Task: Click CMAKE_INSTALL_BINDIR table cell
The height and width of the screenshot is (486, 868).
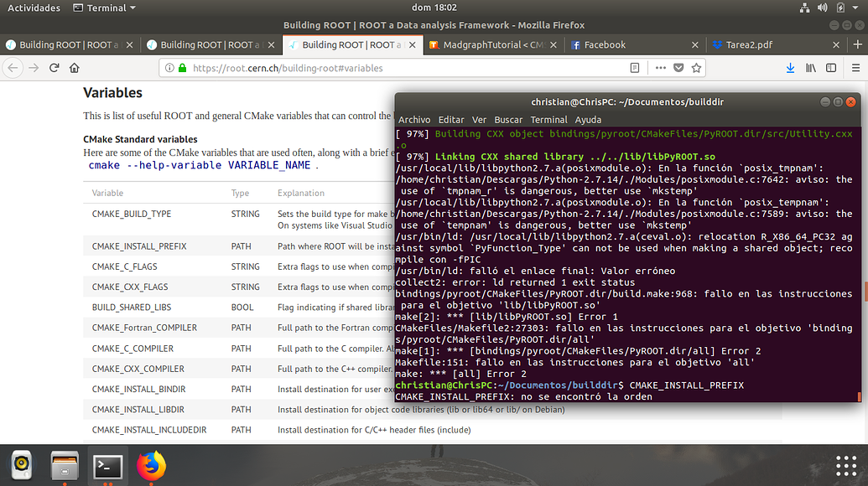Action: point(138,390)
